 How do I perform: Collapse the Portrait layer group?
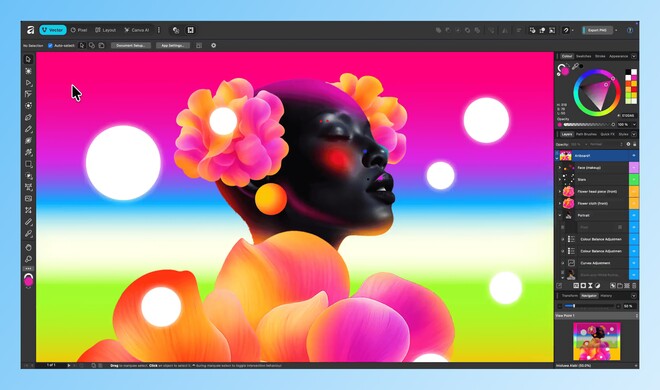(560, 215)
